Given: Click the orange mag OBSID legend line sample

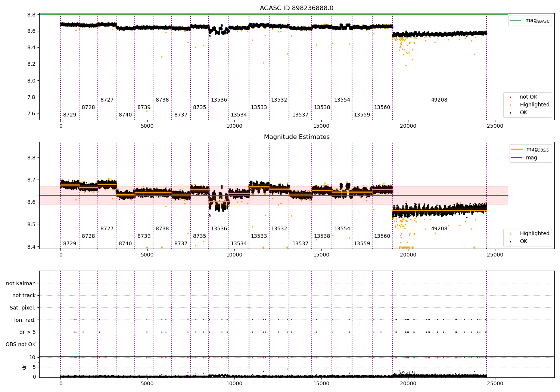Looking at the screenshot, I should point(517,149).
